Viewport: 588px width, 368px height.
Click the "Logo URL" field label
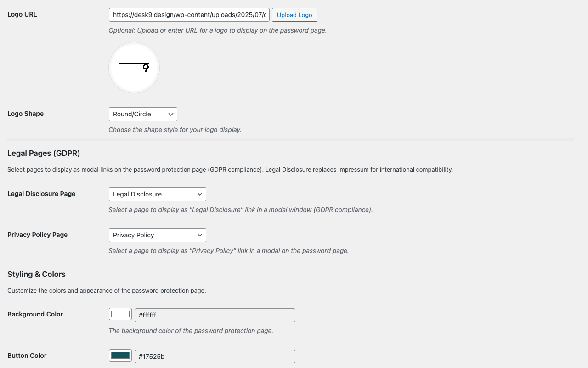pyautogui.click(x=22, y=14)
